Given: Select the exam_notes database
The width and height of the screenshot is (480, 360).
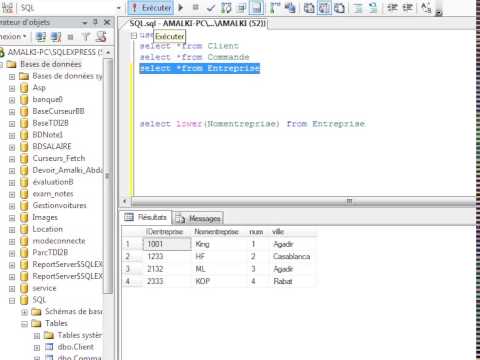Looking at the screenshot, I should (53, 194).
